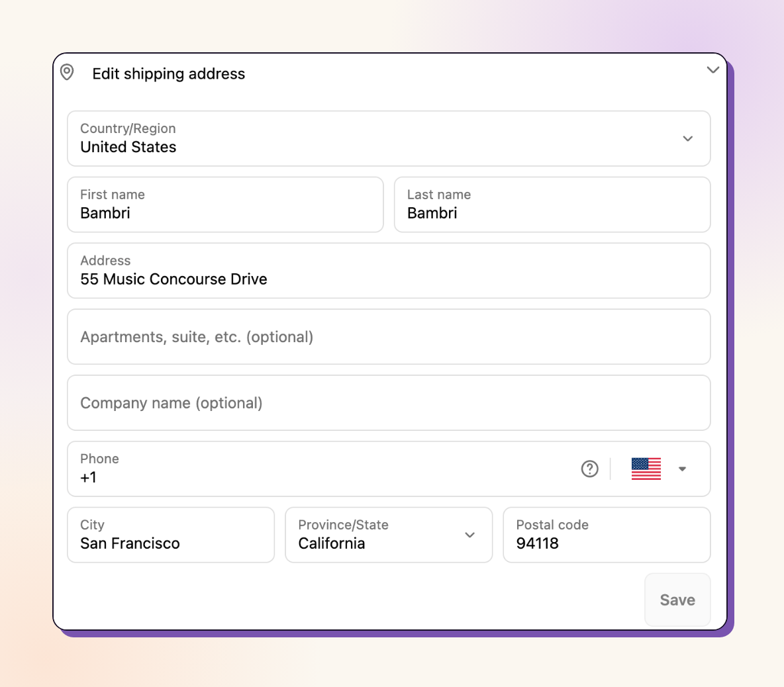Collapse the Edit shipping address panel chevron
Screen dimensions: 784x687
point(712,70)
